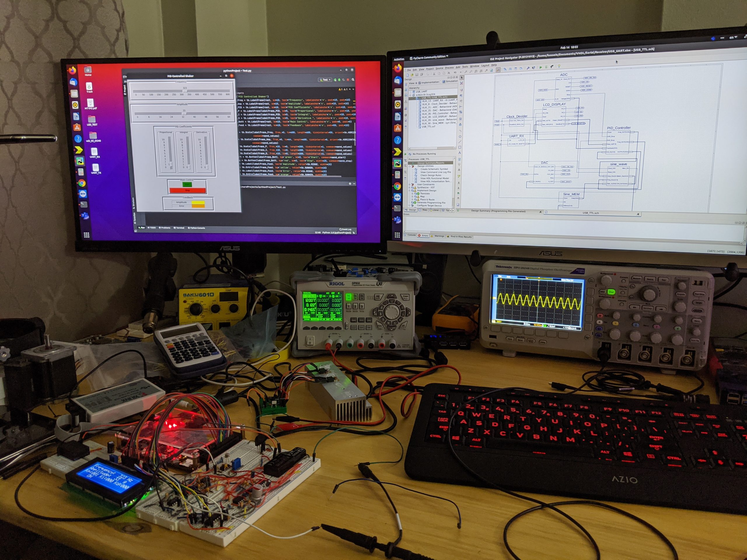Open the Trash desktop icon

coord(89,88)
